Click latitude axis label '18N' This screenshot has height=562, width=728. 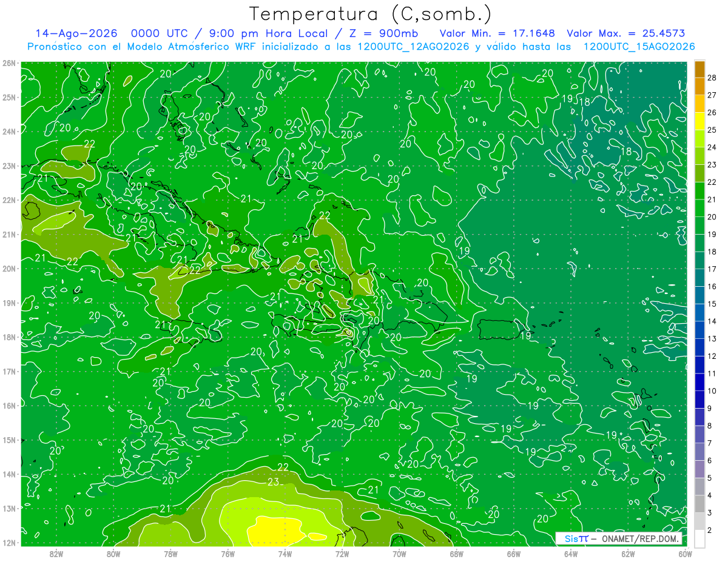8,337
